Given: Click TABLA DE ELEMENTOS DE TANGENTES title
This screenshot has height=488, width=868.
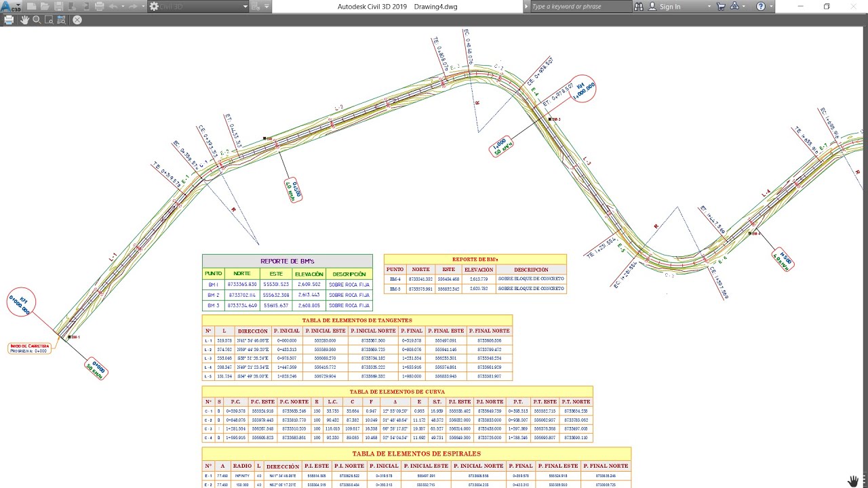Looking at the screenshot, I should pyautogui.click(x=357, y=320).
